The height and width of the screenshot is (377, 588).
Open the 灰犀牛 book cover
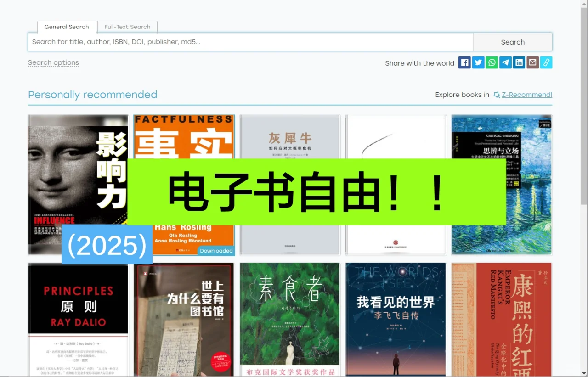290,185
